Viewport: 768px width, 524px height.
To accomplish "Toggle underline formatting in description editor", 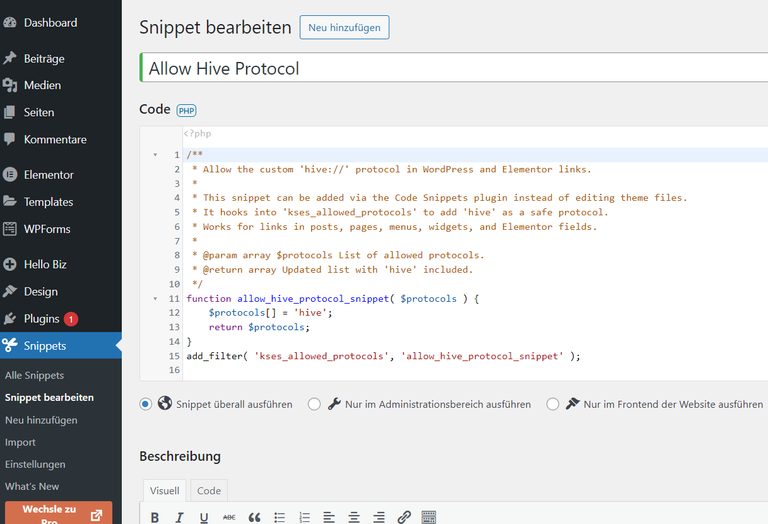I will [x=204, y=517].
